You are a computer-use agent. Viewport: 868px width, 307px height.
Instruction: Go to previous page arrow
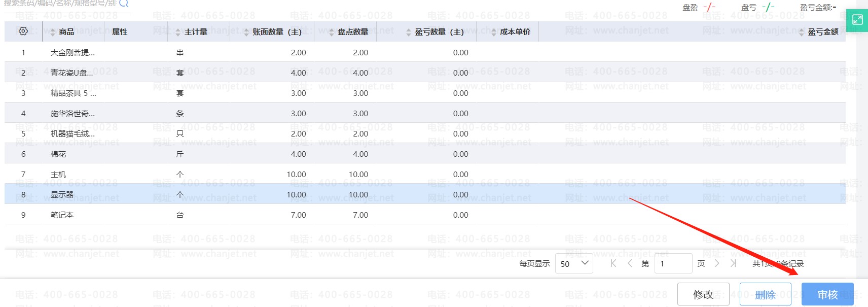630,263
